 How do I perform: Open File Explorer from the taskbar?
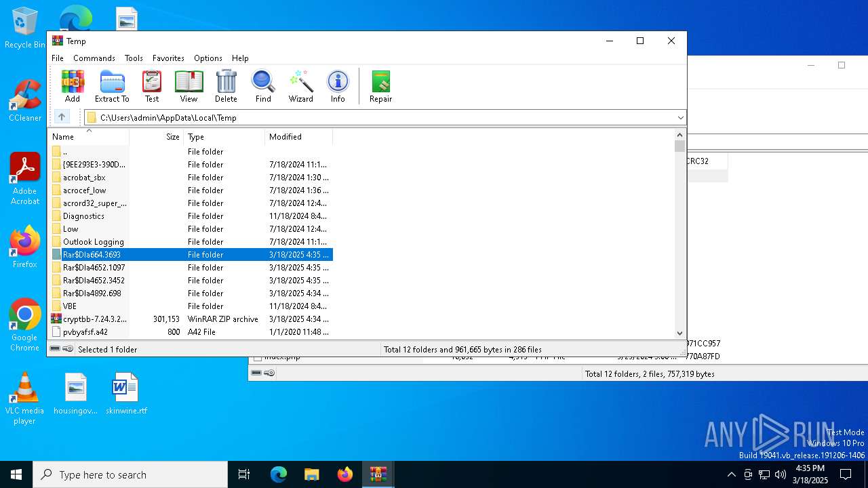coord(311,474)
